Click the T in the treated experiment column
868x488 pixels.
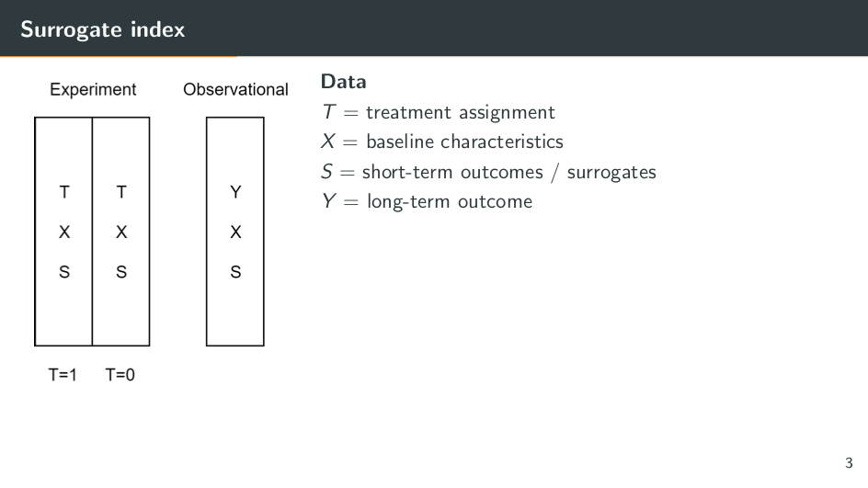[x=63, y=192]
